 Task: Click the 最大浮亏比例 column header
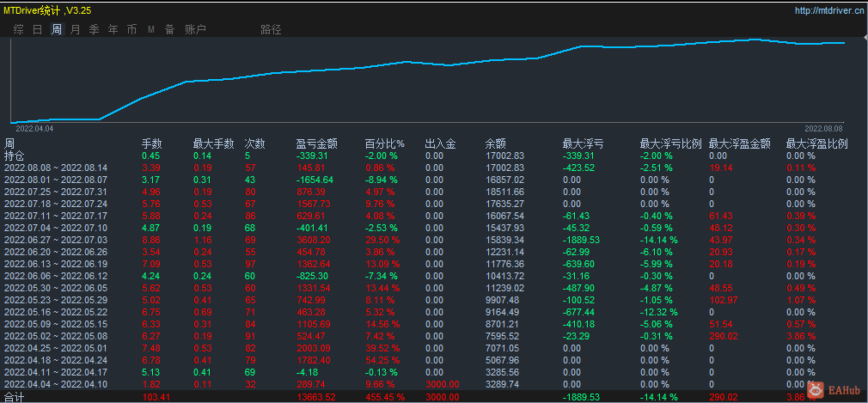(x=670, y=144)
